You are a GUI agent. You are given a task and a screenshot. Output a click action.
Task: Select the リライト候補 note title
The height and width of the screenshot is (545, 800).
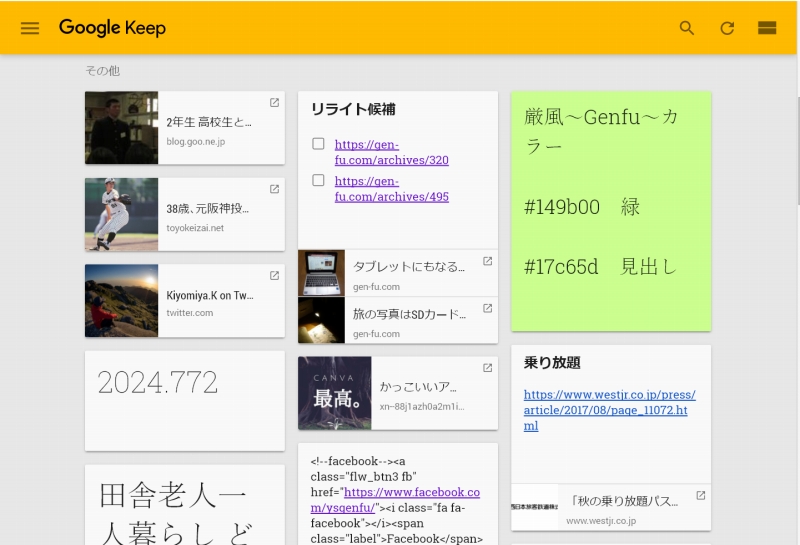[353, 109]
